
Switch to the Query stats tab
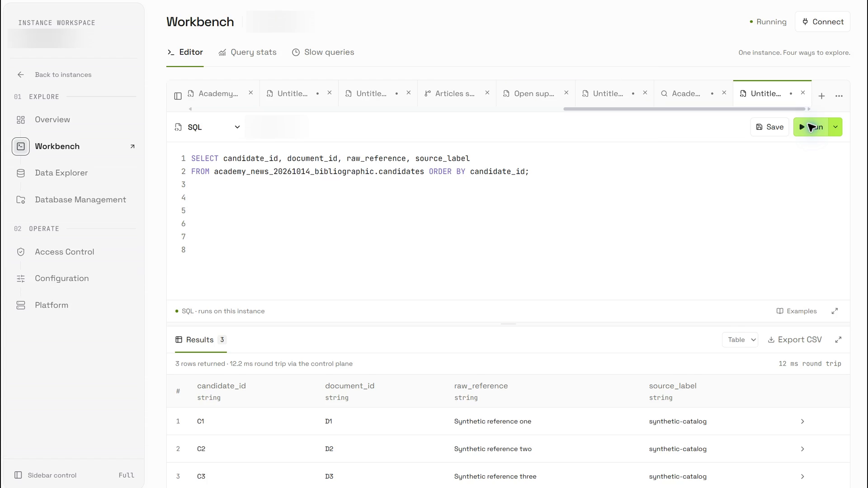point(247,52)
